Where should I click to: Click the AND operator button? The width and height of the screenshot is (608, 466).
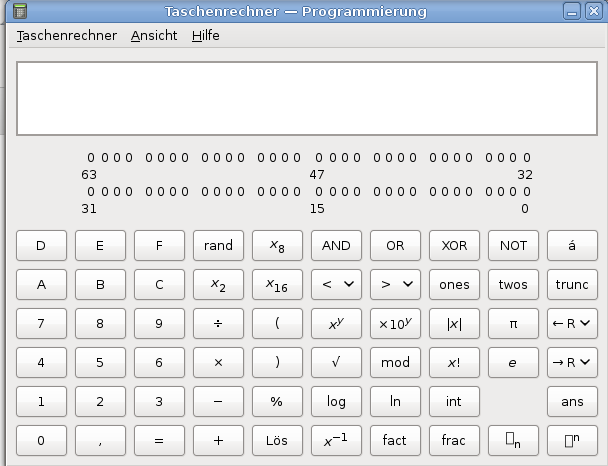pyautogui.click(x=336, y=245)
